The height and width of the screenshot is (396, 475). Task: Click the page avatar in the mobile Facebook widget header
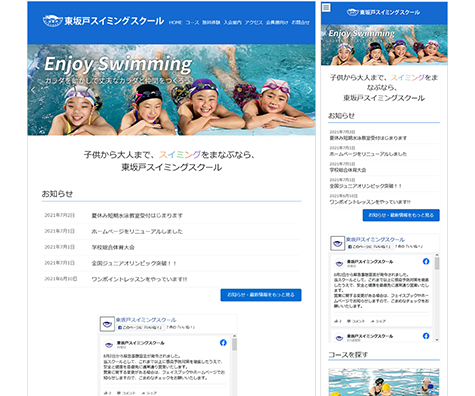coord(337,243)
